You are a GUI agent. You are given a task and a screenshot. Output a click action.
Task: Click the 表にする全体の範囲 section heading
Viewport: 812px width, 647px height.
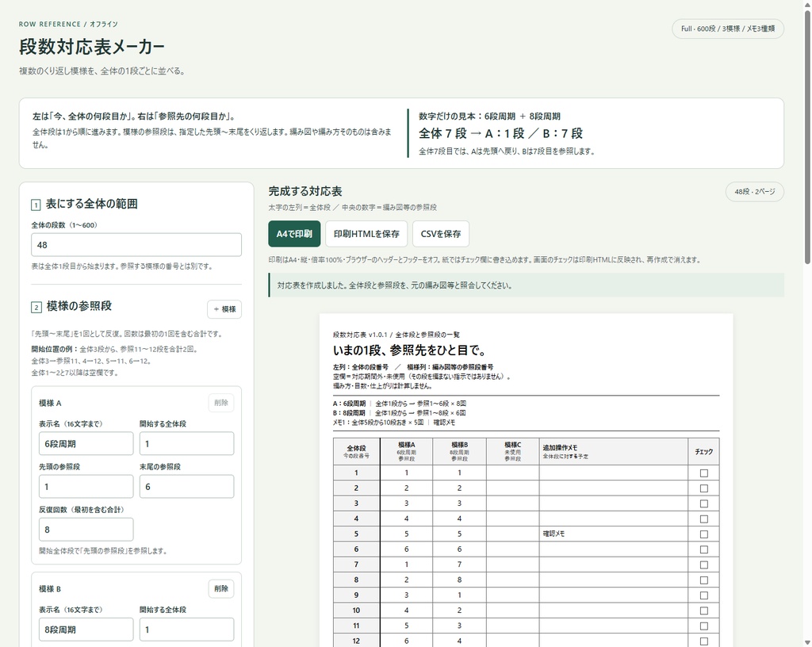coord(92,204)
